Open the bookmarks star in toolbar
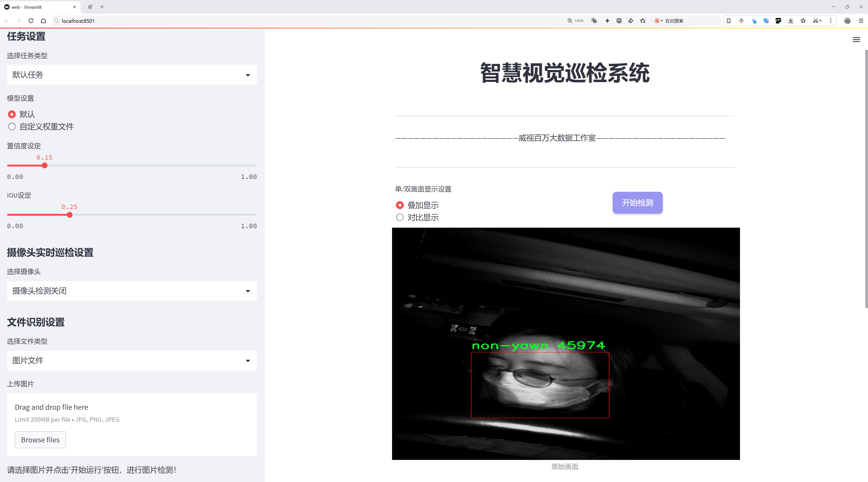This screenshot has height=482, width=868. [803, 20]
